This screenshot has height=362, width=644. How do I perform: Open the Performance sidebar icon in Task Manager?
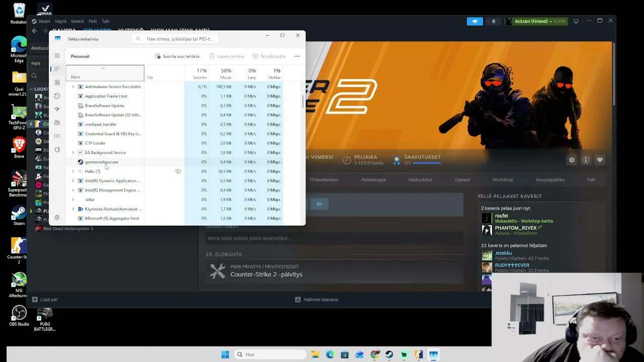[57, 82]
